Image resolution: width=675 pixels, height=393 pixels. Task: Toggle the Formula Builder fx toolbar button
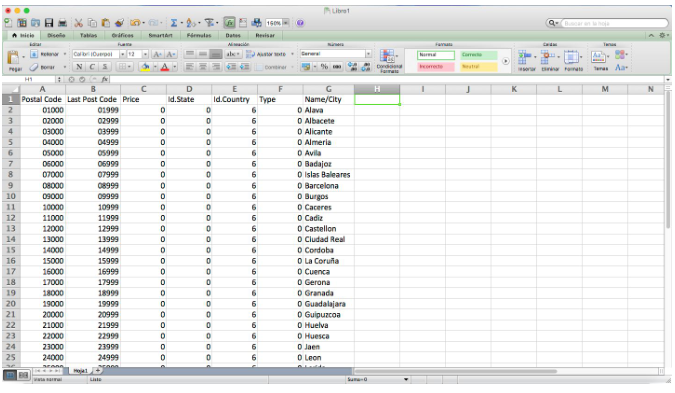[x=229, y=23]
